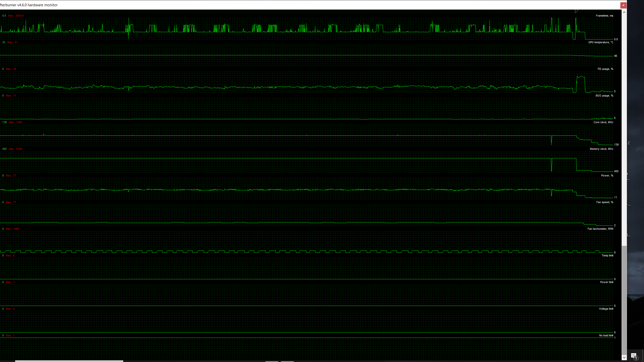Open the Windows Action Center notification icon
Viewport: 644px width, 362px height.
pyautogui.click(x=634, y=356)
